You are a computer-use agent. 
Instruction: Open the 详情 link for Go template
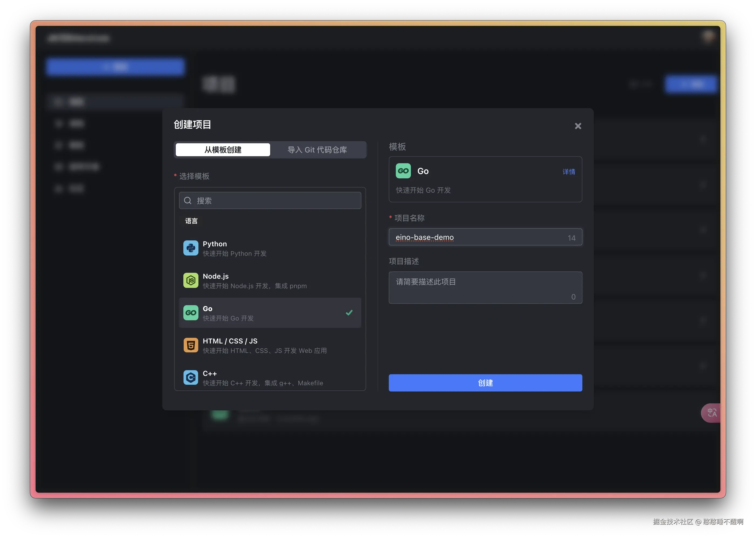click(x=569, y=172)
